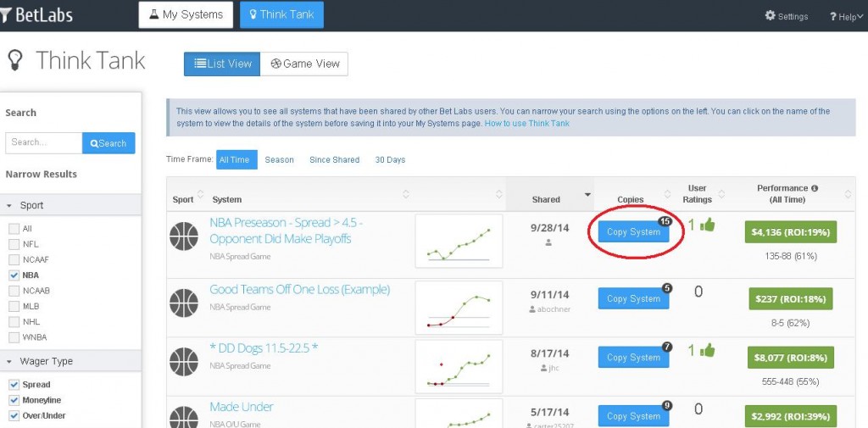Sort by Sport column arrows
Image resolution: width=868 pixels, height=428 pixels.
[x=200, y=194]
